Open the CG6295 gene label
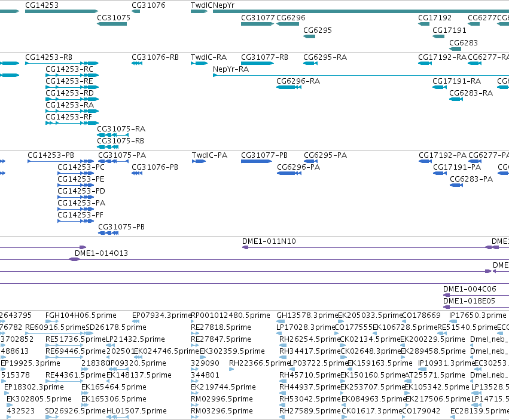 (318, 30)
